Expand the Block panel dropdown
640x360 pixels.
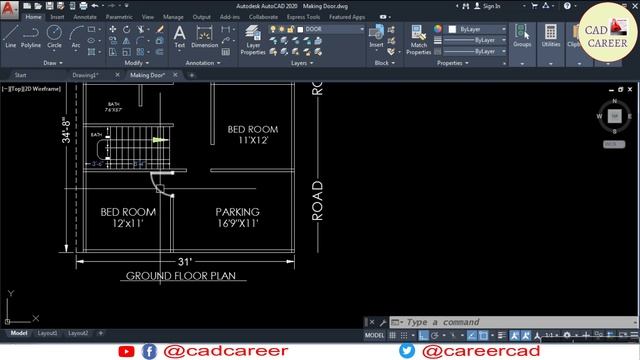(385, 63)
